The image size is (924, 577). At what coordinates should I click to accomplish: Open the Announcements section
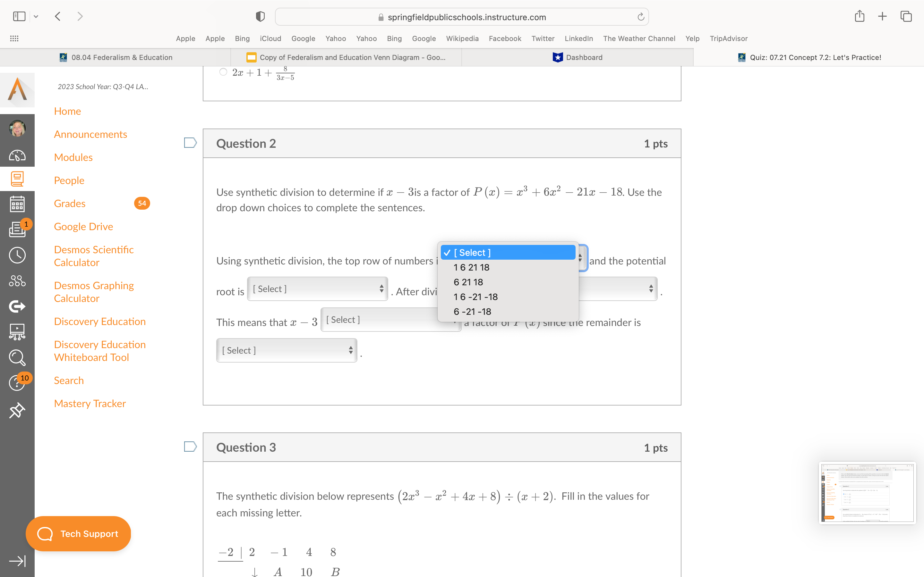tap(91, 134)
